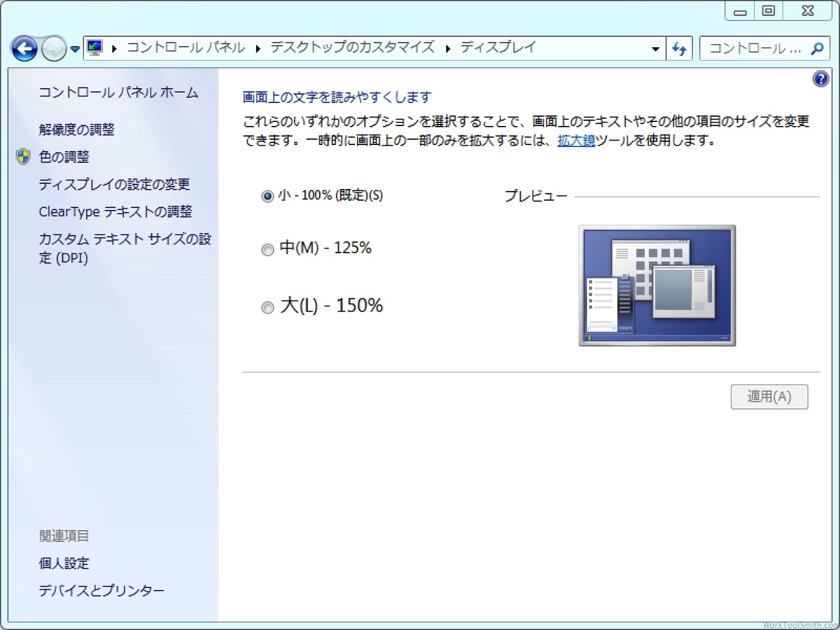This screenshot has height=630, width=840.
Task: Expand the arrow before ディスプレイ breadcrumb
Action: click(x=448, y=49)
